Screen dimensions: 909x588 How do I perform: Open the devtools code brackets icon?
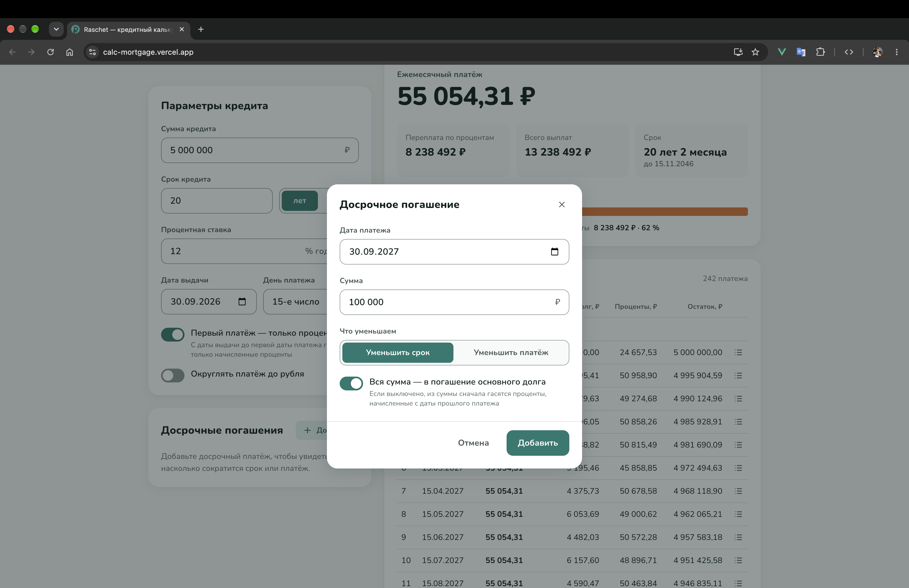(849, 52)
